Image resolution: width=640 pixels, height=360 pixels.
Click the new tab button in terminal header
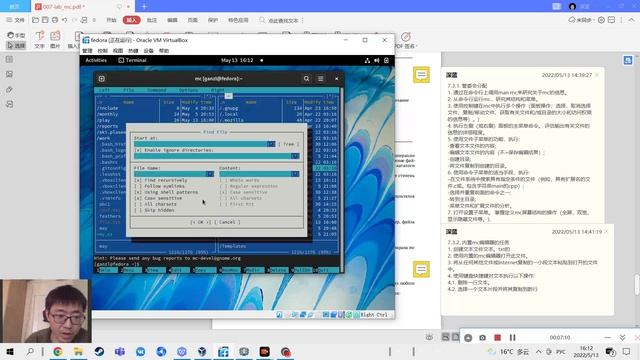[x=102, y=78]
